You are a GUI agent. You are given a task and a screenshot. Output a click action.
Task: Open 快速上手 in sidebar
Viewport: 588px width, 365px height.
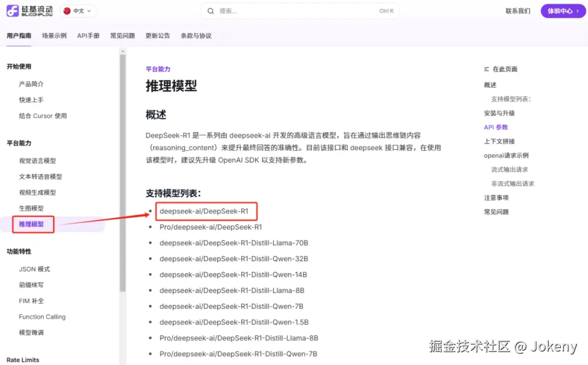tap(31, 100)
